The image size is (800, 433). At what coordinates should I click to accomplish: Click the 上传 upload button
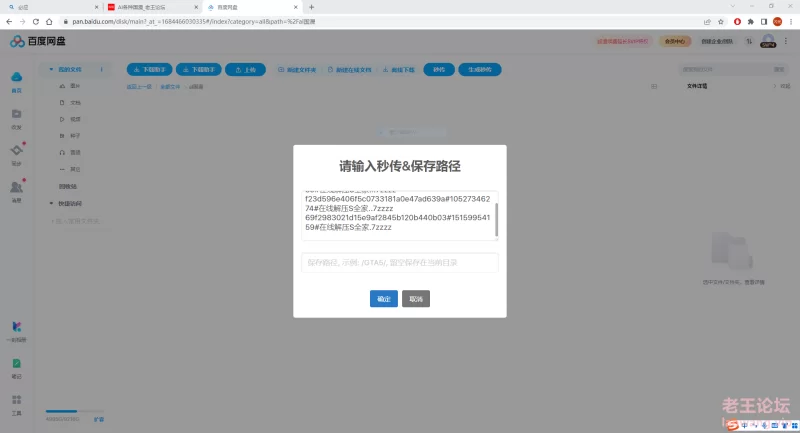tap(245, 69)
